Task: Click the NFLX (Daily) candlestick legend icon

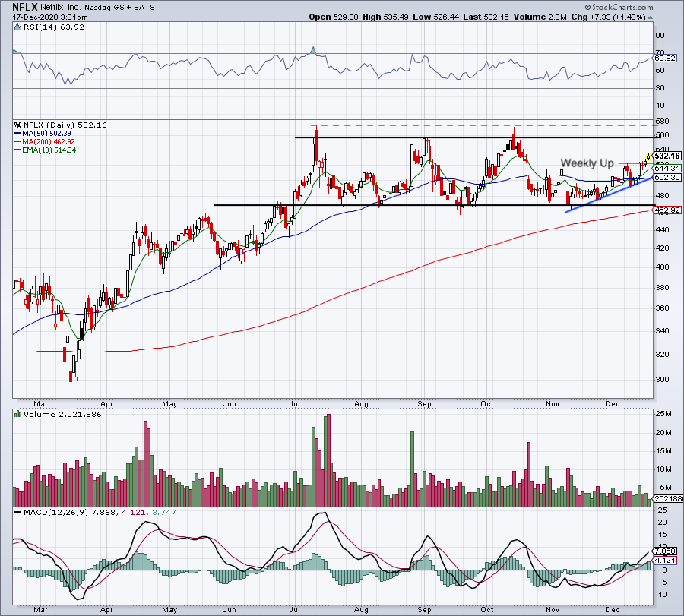Action: point(18,125)
